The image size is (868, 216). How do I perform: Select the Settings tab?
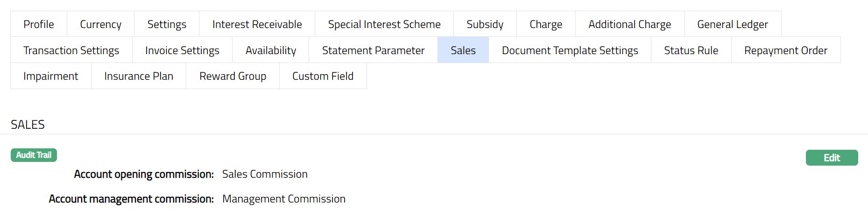(167, 24)
